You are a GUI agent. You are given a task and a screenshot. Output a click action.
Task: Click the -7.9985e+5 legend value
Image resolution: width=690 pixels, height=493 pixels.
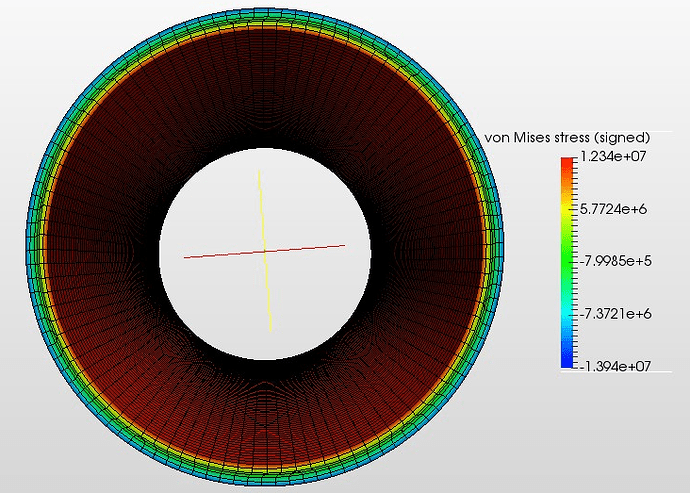(616, 261)
